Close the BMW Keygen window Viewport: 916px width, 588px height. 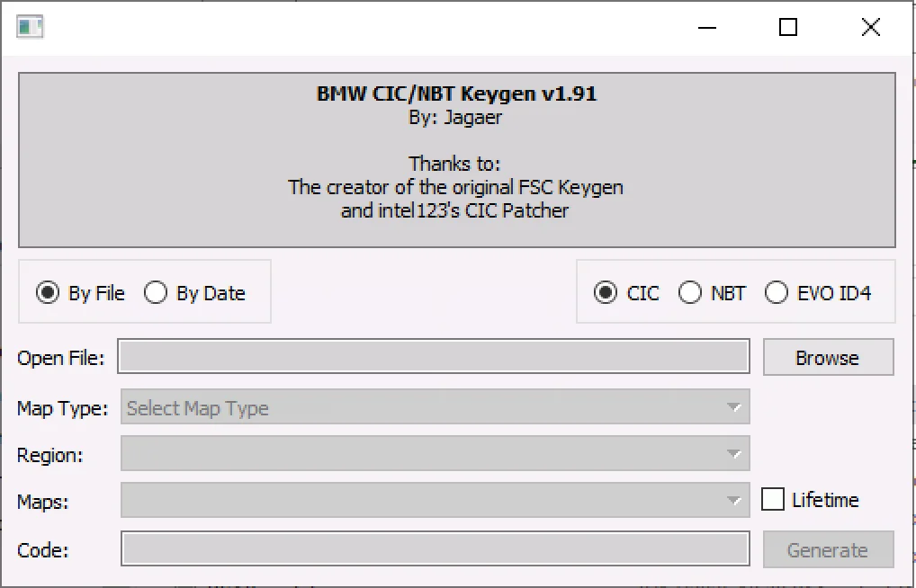click(x=870, y=27)
